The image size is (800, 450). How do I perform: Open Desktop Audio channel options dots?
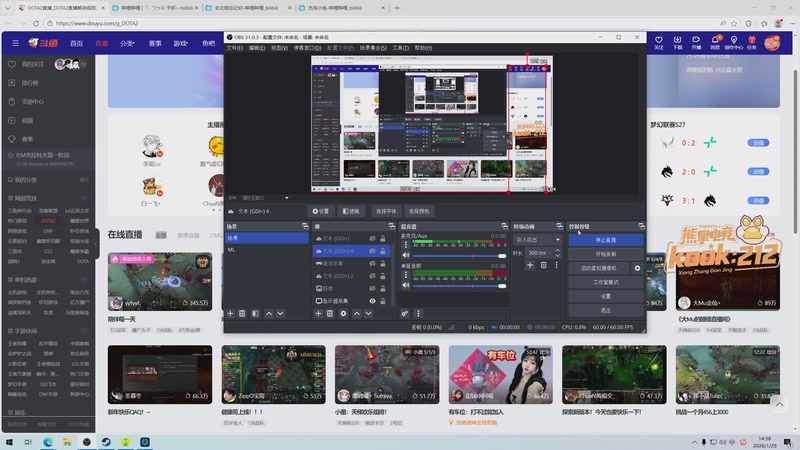coord(406,275)
